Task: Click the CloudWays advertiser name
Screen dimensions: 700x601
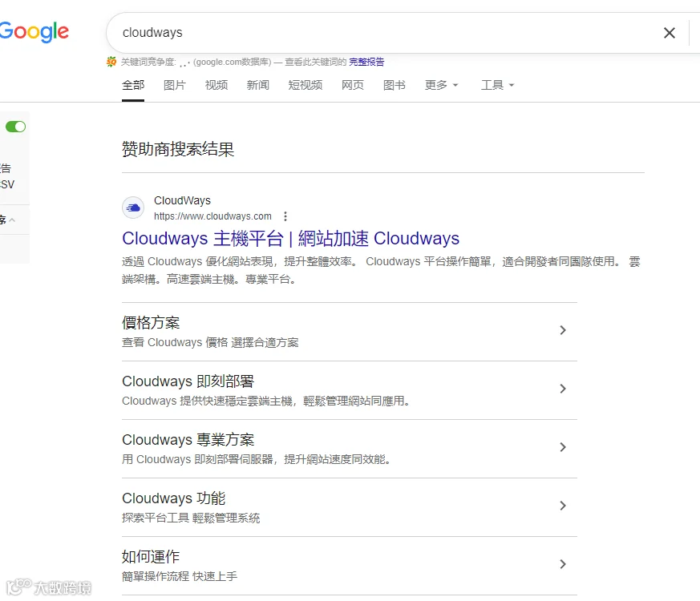Action: point(182,201)
